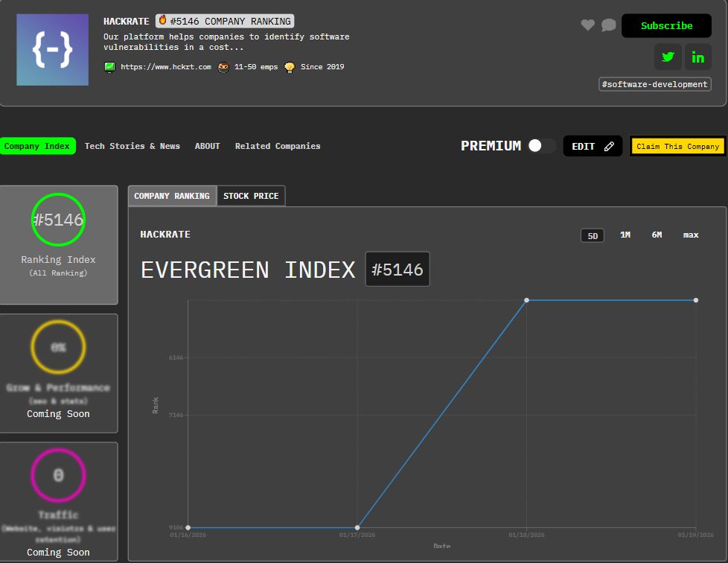Screen dimensions: 728x563
Task: Select the 5D chart range
Action: click(593, 235)
